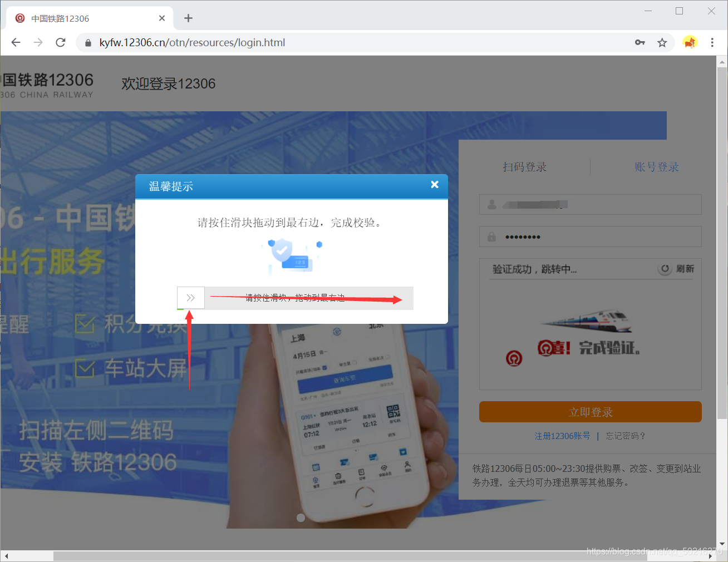Image resolution: width=728 pixels, height=562 pixels.
Task: Close the 中国铁路12306 tab
Action: coord(162,18)
